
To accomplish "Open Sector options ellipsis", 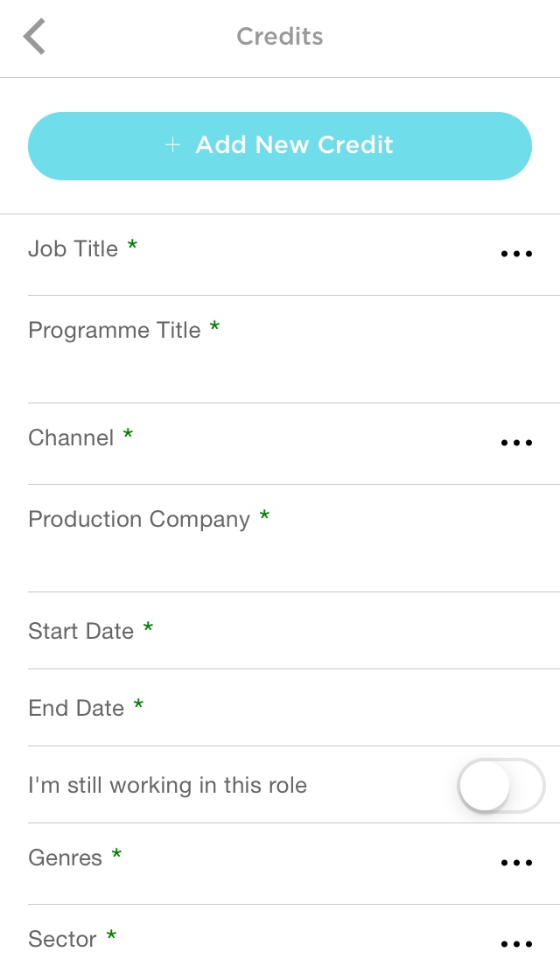I will [516, 945].
